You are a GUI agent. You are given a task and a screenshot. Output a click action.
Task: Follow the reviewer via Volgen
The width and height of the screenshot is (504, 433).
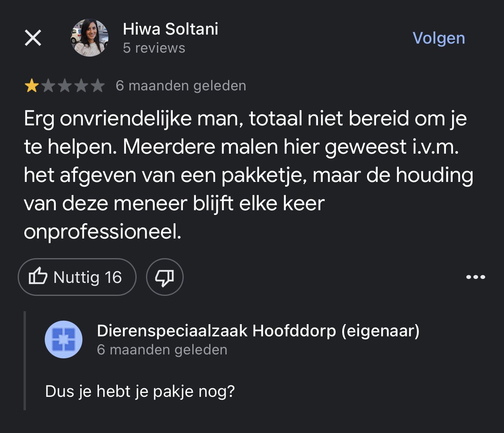pos(438,38)
